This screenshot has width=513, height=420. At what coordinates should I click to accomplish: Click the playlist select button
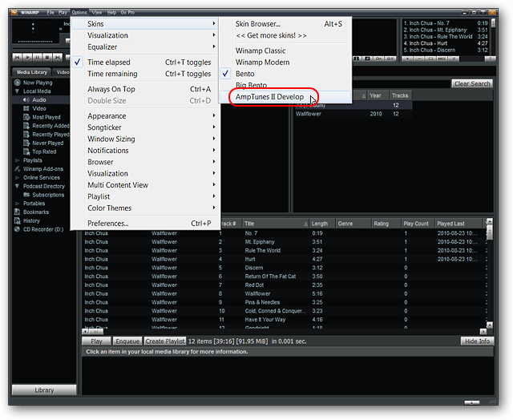pos(430,59)
